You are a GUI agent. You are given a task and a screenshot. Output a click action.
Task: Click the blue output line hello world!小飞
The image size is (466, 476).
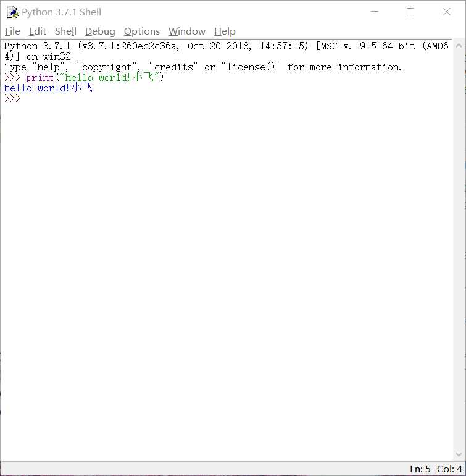click(48, 88)
